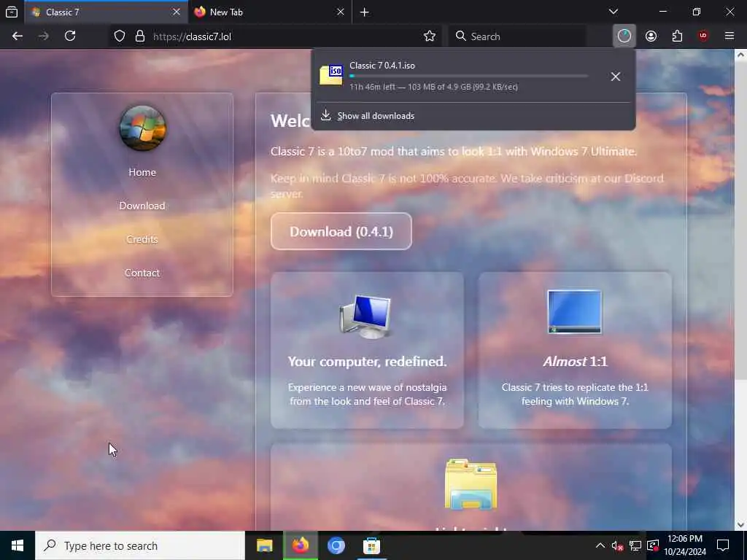Click the blue desktop screen icon
This screenshot has width=747, height=560.
coord(575,312)
